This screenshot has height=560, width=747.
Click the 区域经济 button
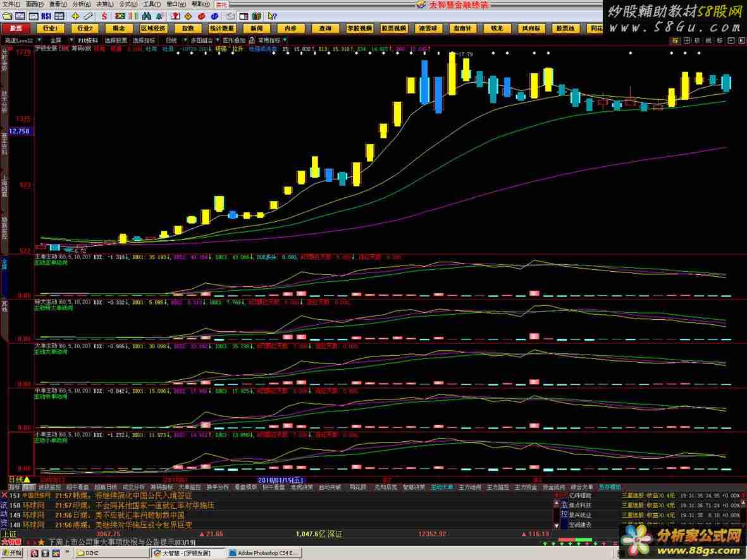click(x=154, y=28)
